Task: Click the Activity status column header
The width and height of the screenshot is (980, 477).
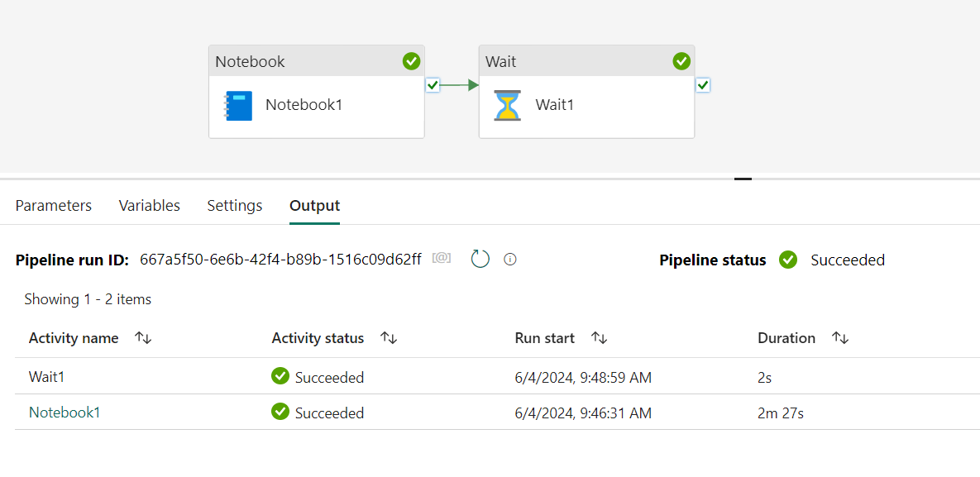Action: tap(318, 338)
